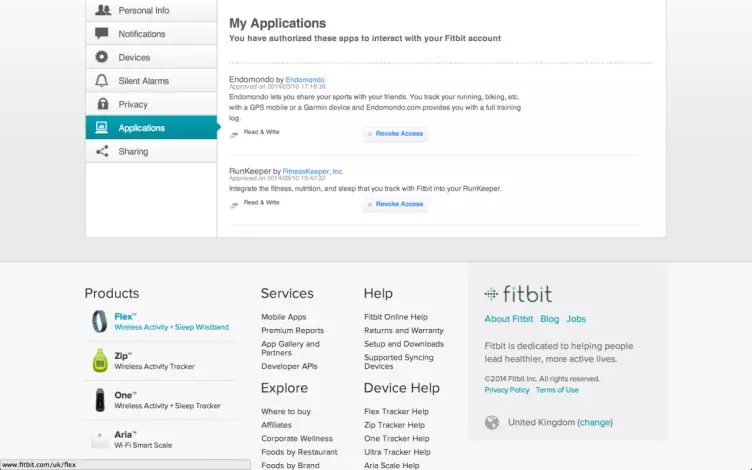Image resolution: width=752 pixels, height=470 pixels.
Task: Open App Gallery and Partners link
Action: [x=290, y=348]
